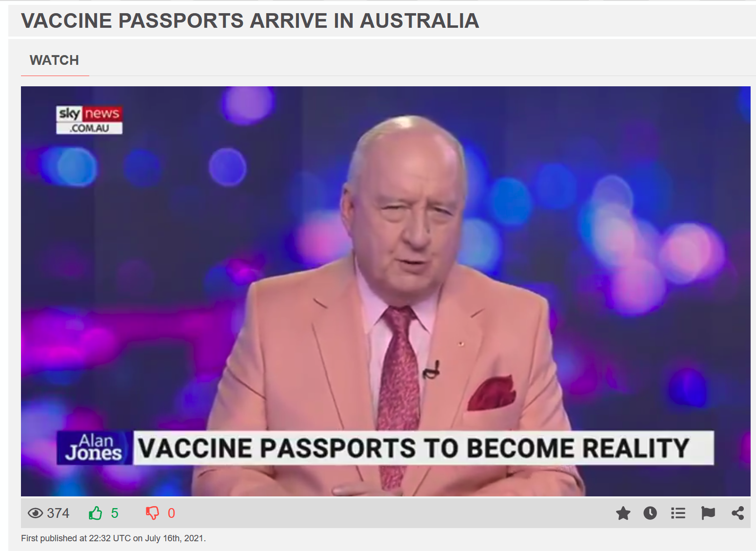Play the Alan Jones video
Screen dimensions: 756x551
coord(385,291)
